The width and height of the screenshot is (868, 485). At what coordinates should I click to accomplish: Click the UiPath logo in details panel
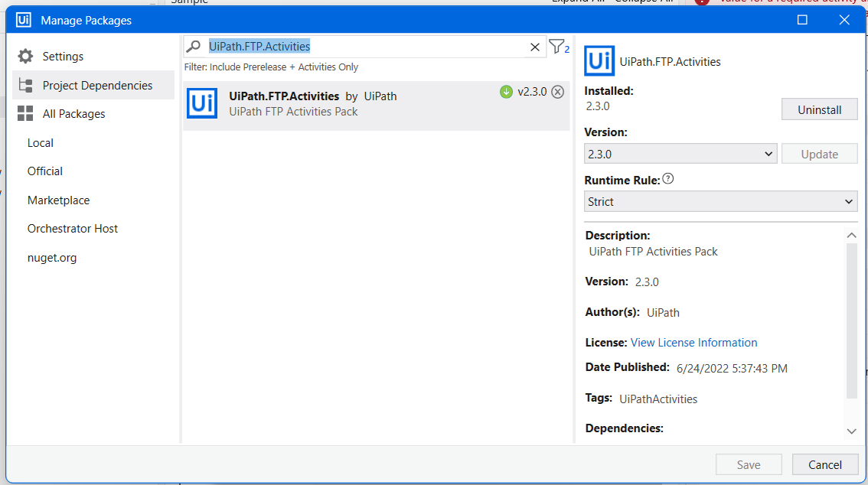[x=599, y=61]
